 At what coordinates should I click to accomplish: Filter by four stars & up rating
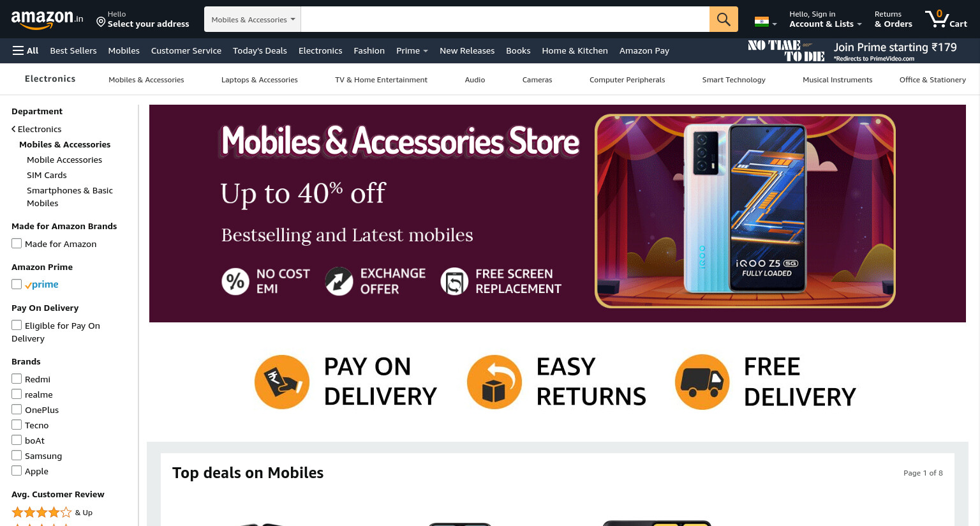click(52, 512)
